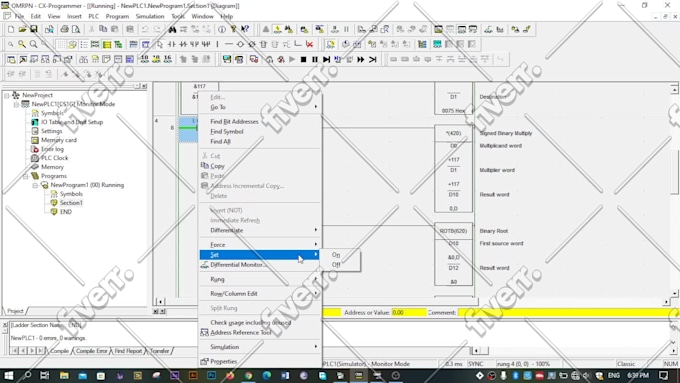This screenshot has height=383, width=680.
Task: Click the Stop simulation square button
Action: click(x=304, y=59)
